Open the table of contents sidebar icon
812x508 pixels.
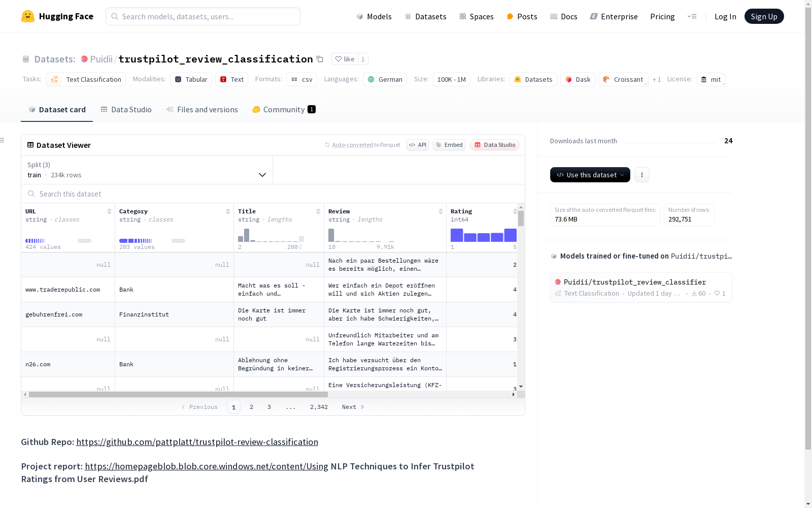click(3, 140)
